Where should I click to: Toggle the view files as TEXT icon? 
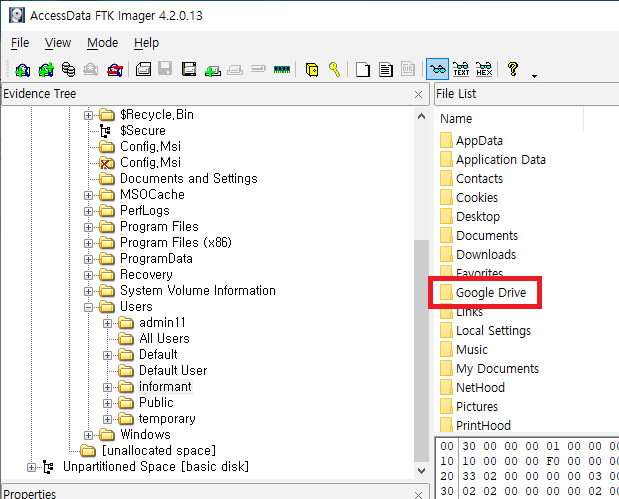point(461,69)
